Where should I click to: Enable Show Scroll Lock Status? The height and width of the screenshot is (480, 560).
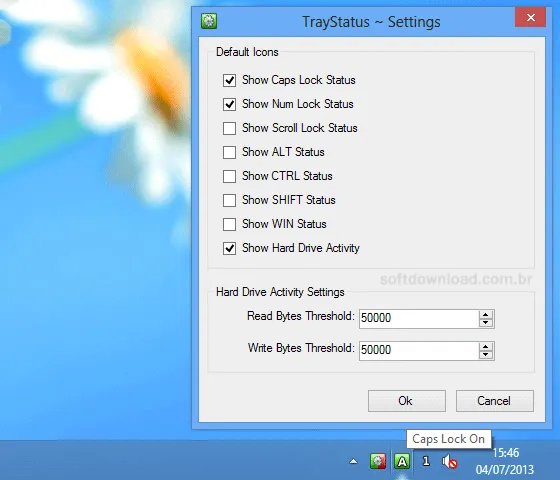click(x=229, y=128)
